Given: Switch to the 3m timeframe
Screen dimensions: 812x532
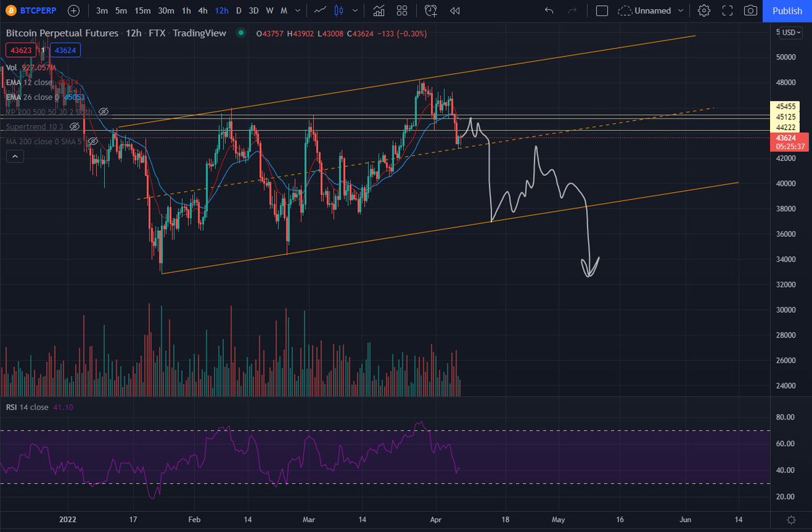Looking at the screenshot, I should pyautogui.click(x=101, y=11).
